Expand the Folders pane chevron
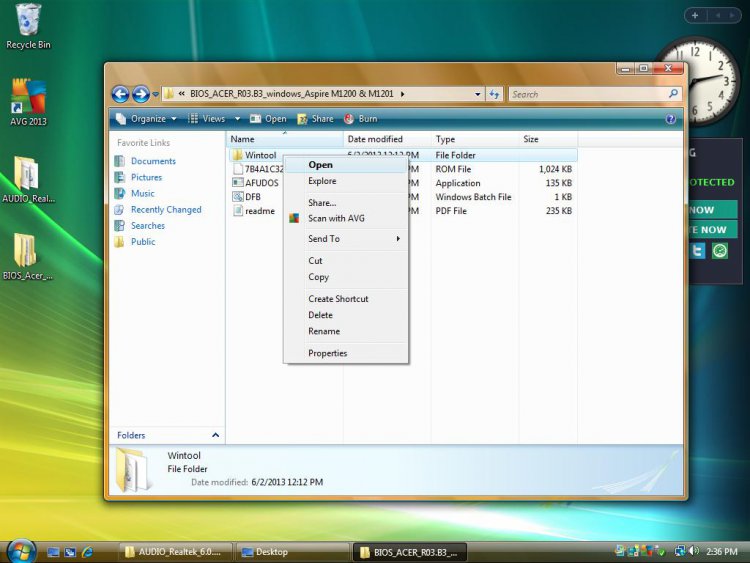750x563 pixels. tap(215, 435)
